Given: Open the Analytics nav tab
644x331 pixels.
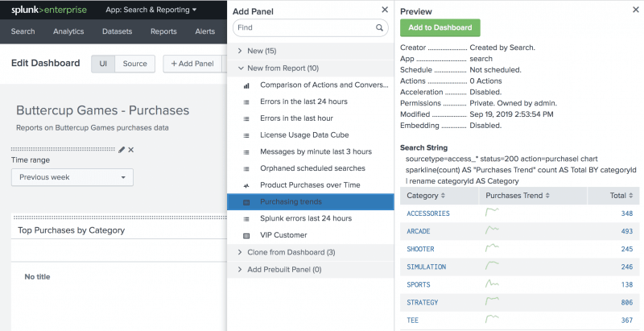Looking at the screenshot, I should coord(68,31).
